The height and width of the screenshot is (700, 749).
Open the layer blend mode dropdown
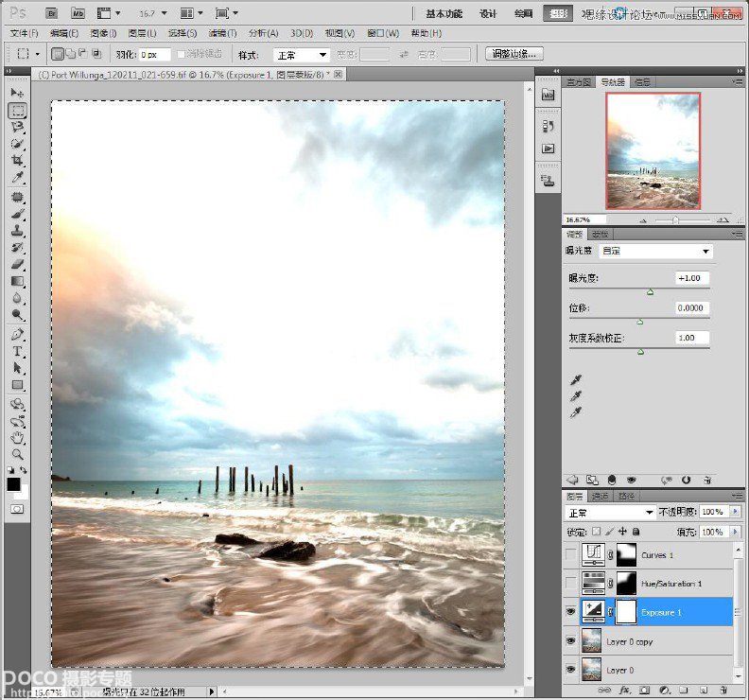coord(610,513)
